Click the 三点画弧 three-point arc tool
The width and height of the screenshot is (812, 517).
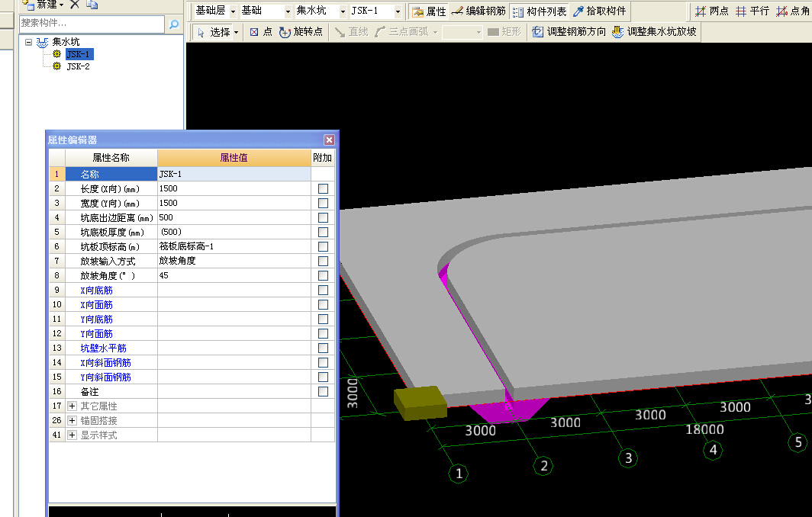pyautogui.click(x=402, y=32)
